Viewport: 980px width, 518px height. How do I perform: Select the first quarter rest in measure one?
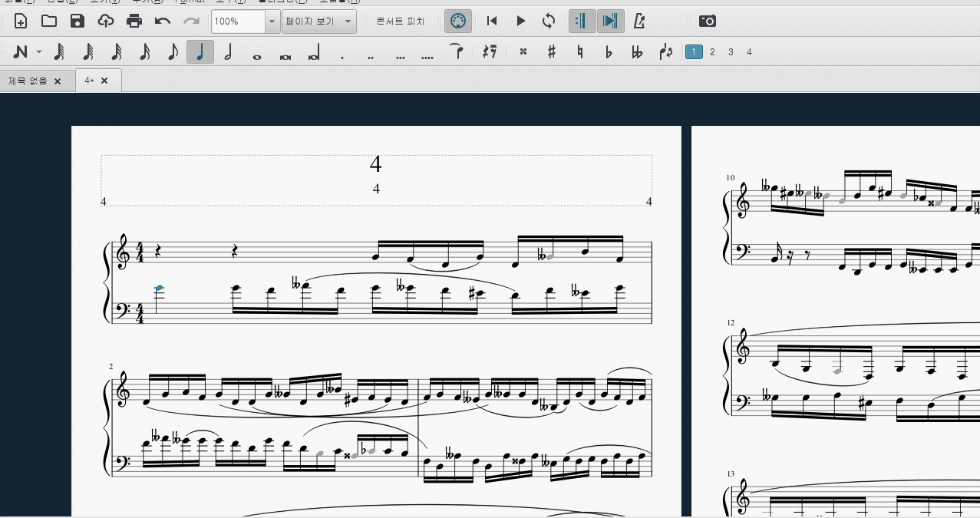coord(159,249)
